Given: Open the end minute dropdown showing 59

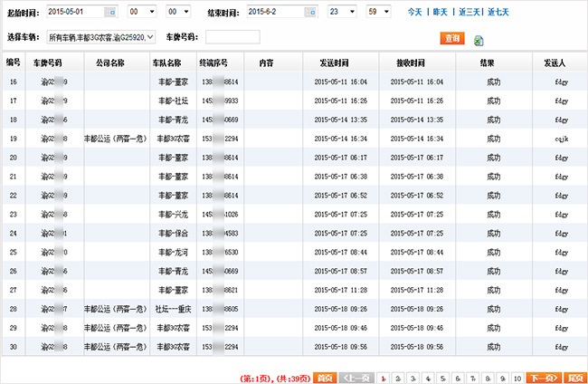Looking at the screenshot, I should click(378, 12).
